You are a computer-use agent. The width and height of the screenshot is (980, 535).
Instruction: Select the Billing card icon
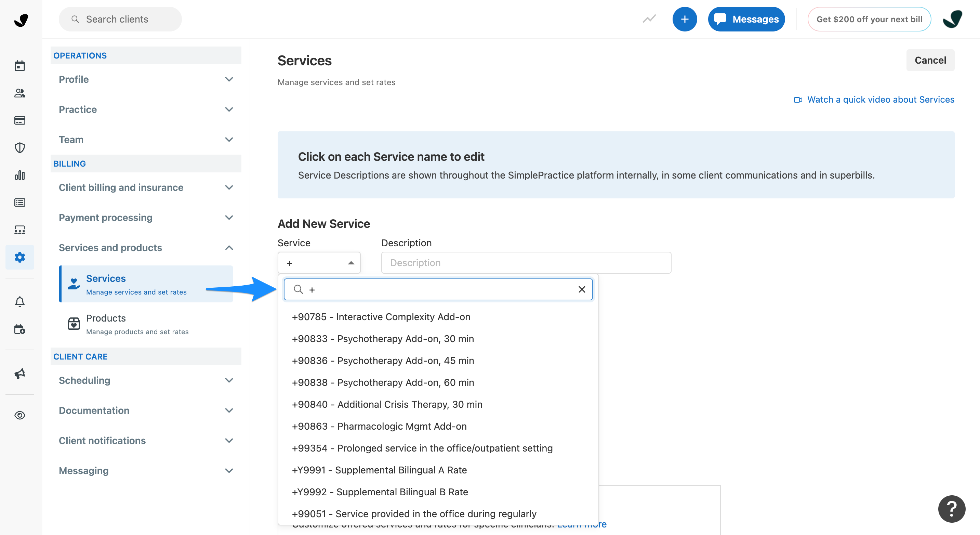pyautogui.click(x=20, y=120)
